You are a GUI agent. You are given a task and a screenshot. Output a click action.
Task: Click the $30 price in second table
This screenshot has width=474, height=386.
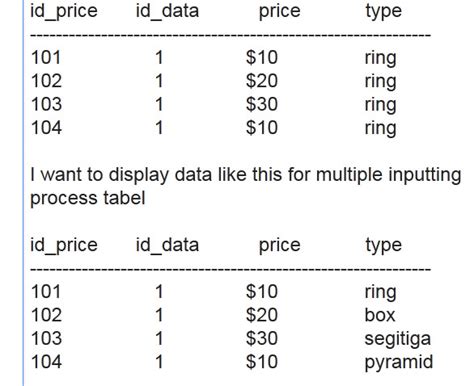click(x=262, y=338)
